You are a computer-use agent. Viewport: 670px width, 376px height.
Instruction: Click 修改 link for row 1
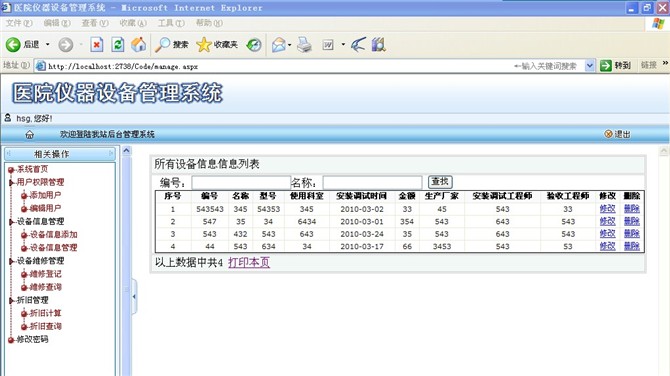[x=607, y=209]
